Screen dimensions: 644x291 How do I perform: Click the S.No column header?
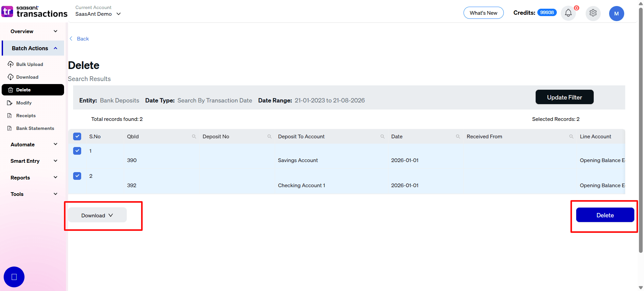[95, 137]
